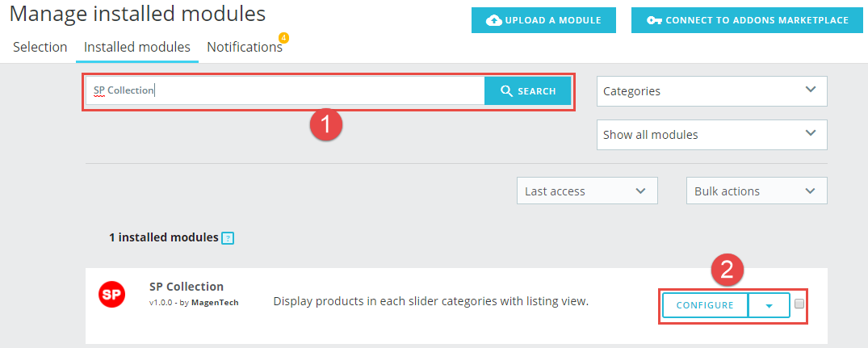Switch to the Selection tab
The image size is (868, 348).
click(x=40, y=47)
